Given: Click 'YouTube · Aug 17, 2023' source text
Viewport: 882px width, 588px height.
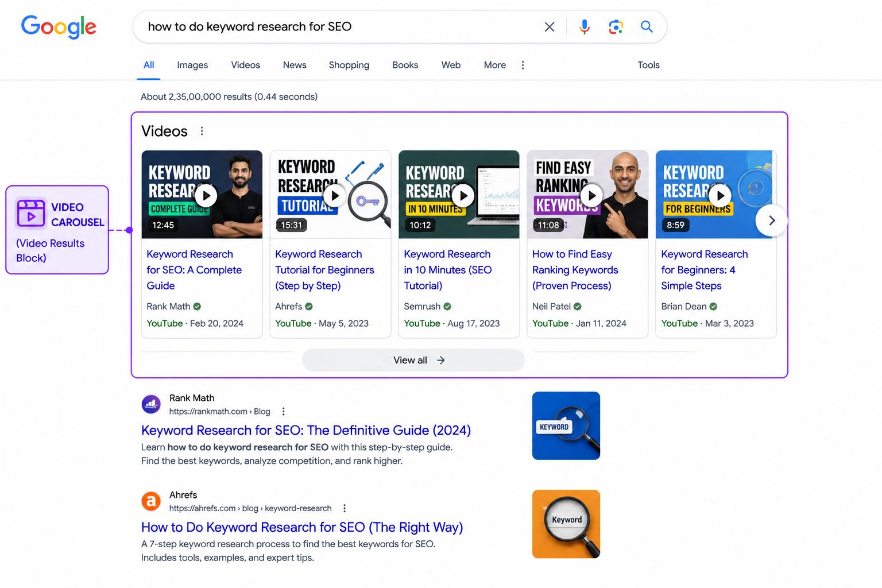Looking at the screenshot, I should 452,323.
